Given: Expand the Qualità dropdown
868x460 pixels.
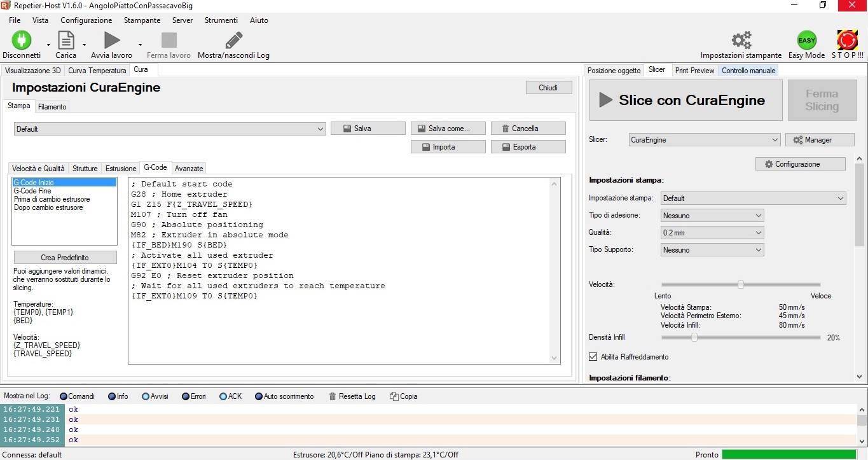Looking at the screenshot, I should click(x=712, y=233).
